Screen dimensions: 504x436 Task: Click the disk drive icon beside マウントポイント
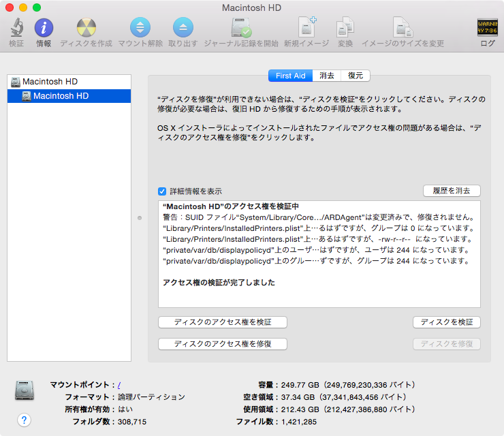[25, 390]
